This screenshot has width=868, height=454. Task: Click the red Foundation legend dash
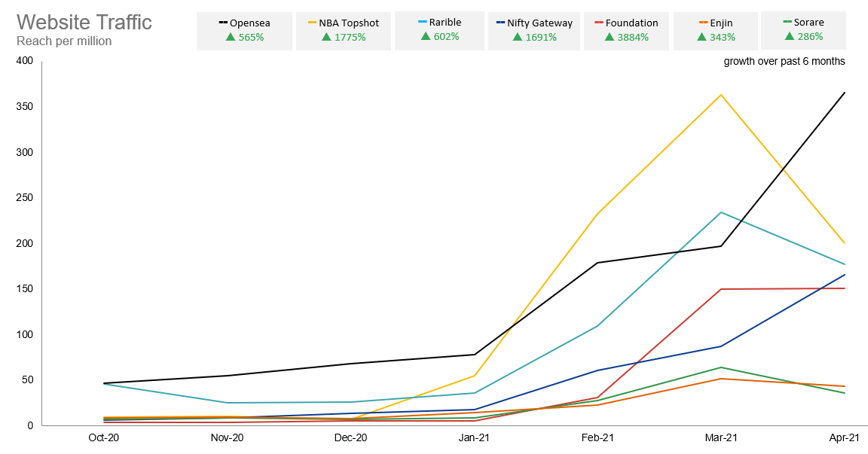coord(599,23)
